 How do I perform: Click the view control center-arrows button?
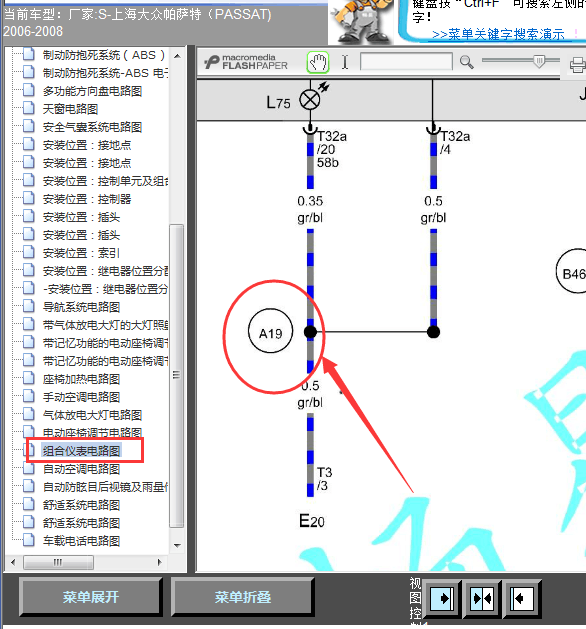pyautogui.click(x=482, y=599)
